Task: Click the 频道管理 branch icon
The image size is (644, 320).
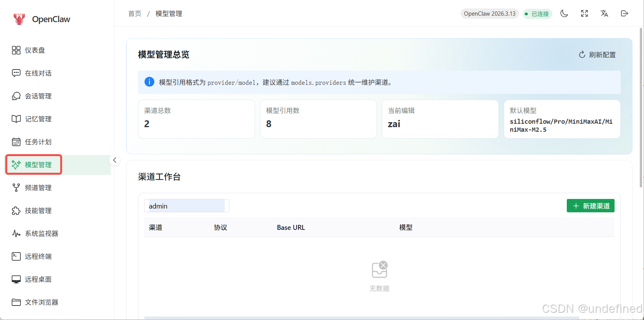Action: click(16, 187)
